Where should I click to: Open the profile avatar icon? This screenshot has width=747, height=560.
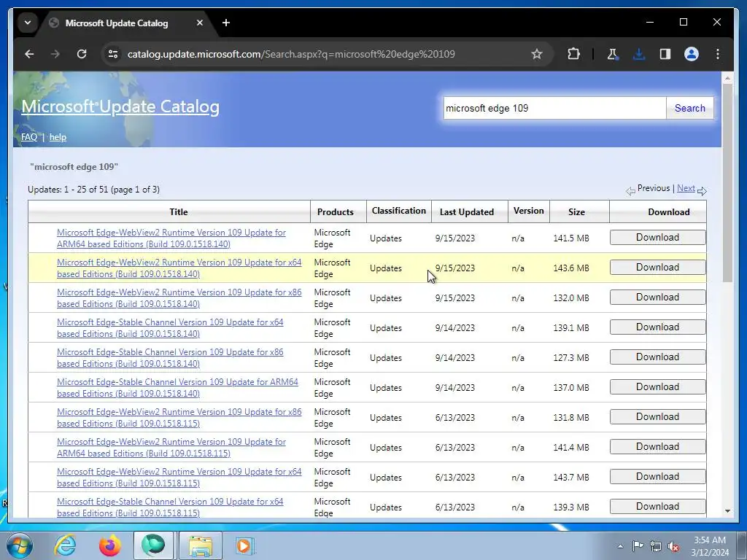692,54
